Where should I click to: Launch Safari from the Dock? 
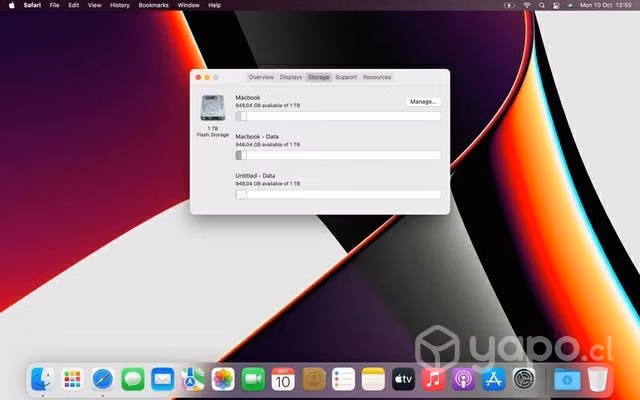click(x=102, y=379)
